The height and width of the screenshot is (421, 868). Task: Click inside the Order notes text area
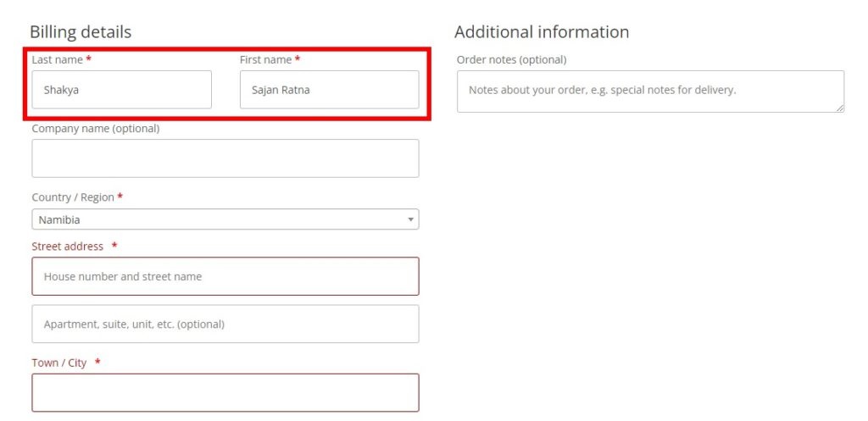(650, 91)
